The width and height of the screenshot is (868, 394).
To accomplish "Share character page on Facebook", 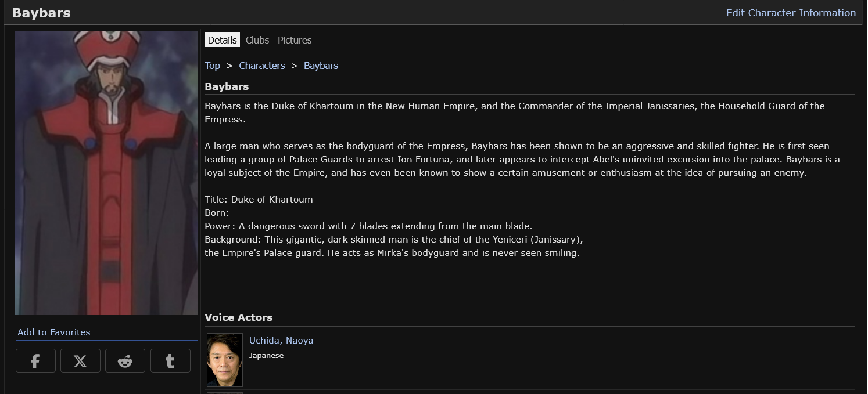I will tap(35, 361).
